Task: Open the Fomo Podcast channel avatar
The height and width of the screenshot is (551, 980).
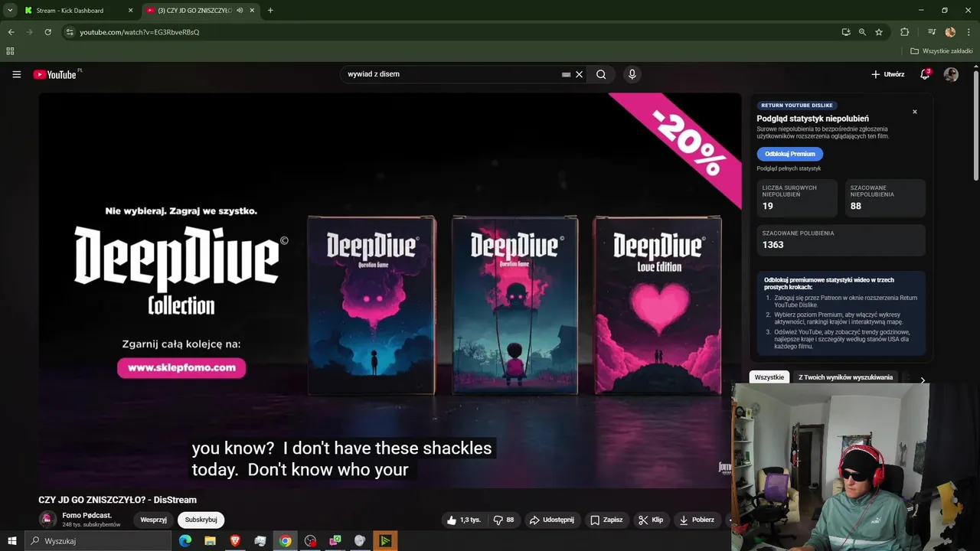Action: (47, 520)
